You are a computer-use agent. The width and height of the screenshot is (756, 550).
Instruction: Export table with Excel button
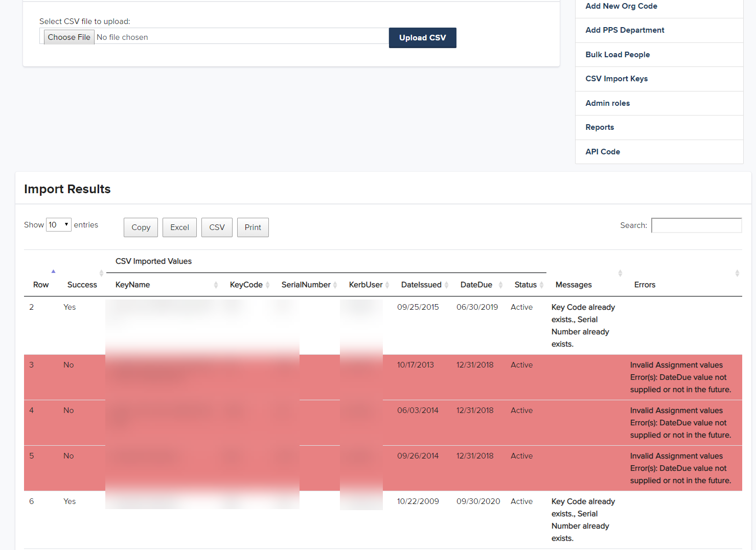(x=179, y=227)
